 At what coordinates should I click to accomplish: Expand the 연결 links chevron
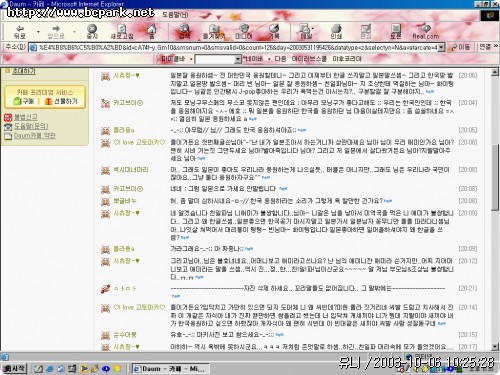tap(496, 46)
